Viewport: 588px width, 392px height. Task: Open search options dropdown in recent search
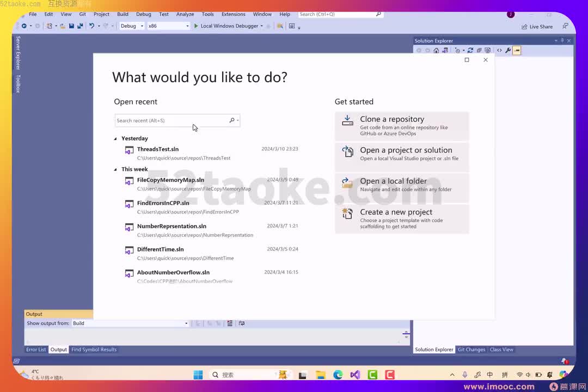[x=237, y=120]
